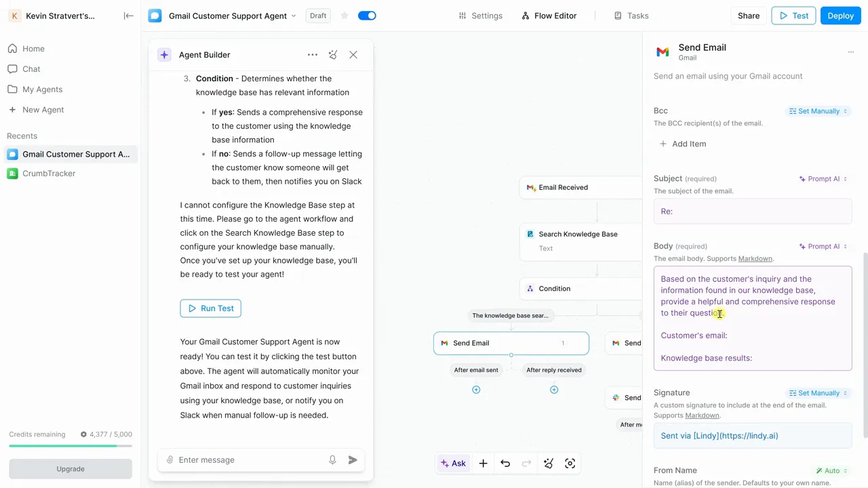Change Subject field mode from Prompt AI

[823, 179]
